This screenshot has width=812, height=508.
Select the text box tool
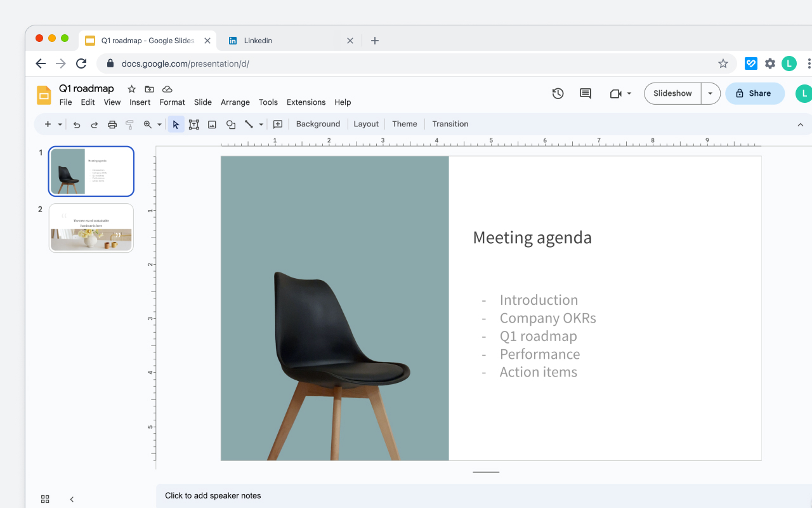click(x=194, y=124)
